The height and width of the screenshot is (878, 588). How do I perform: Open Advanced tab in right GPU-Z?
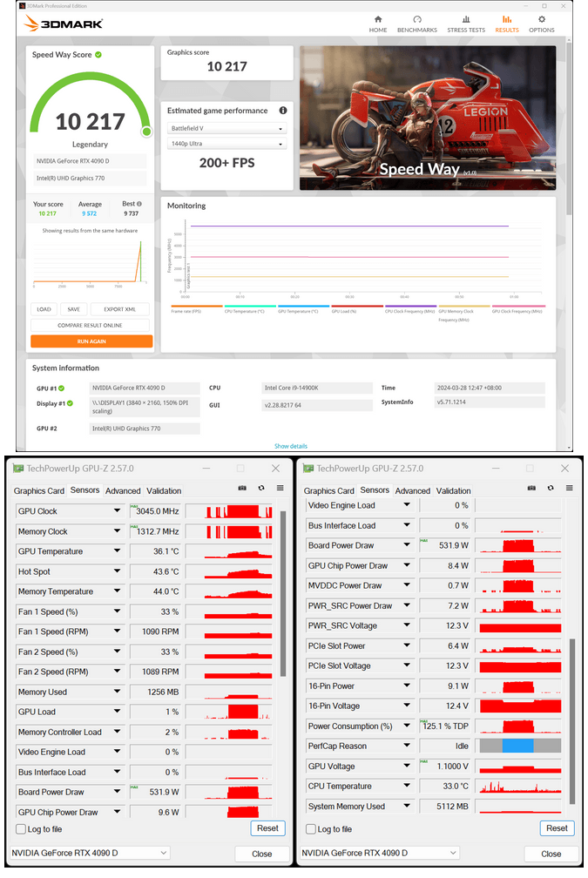413,490
